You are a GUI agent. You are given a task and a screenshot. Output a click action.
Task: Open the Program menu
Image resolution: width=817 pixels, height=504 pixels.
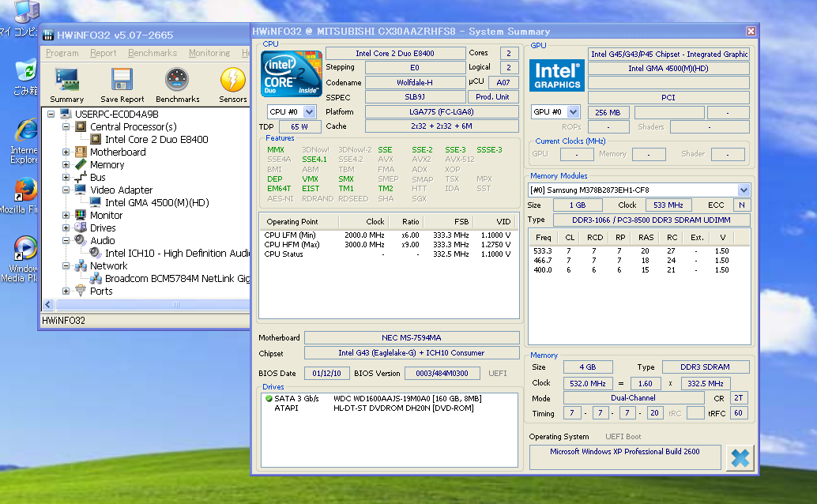(x=62, y=53)
